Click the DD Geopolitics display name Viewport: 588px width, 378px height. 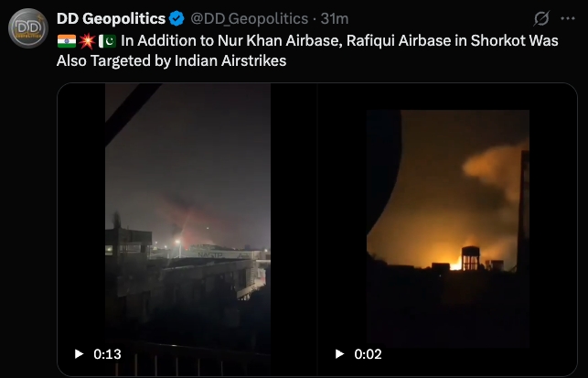point(111,18)
